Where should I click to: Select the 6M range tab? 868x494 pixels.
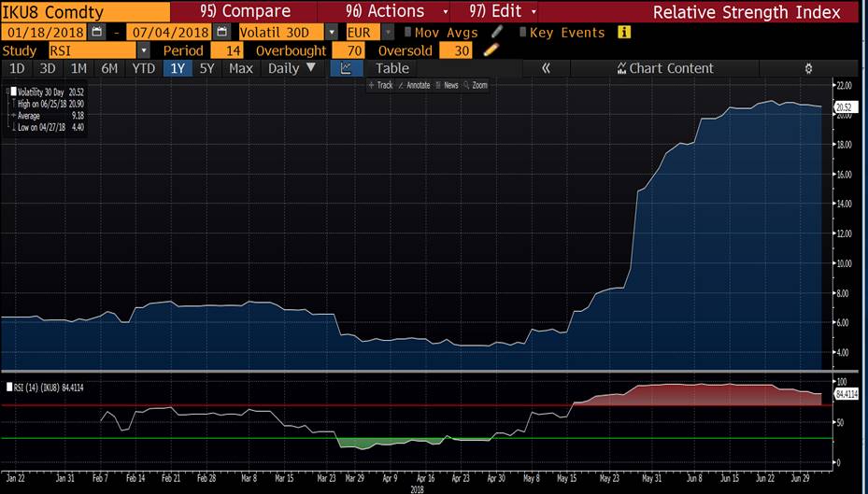[x=109, y=68]
